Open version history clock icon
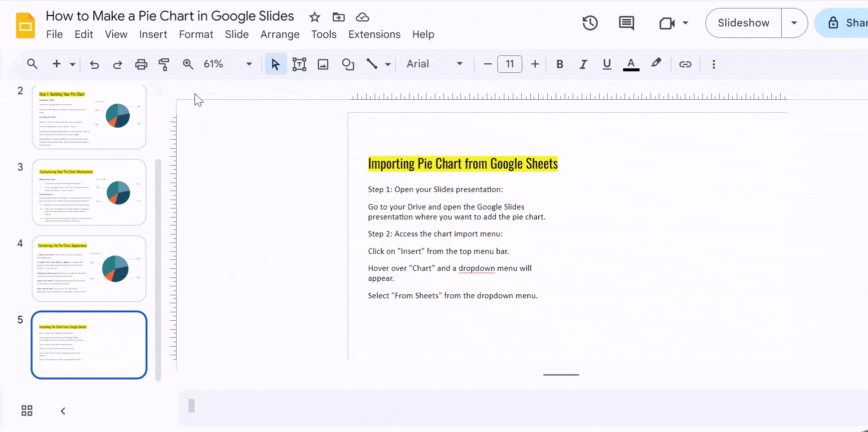Viewport: 868px width, 432px height. (590, 23)
